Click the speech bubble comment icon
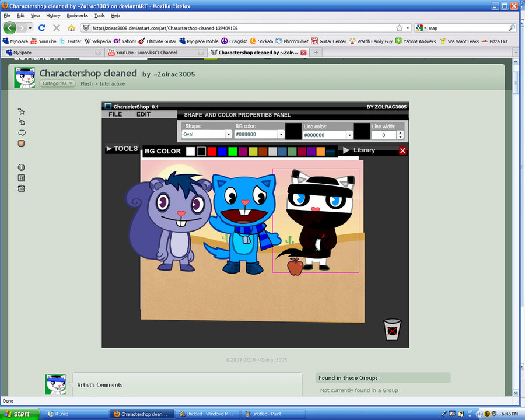The height and width of the screenshot is (420, 525). click(x=22, y=133)
